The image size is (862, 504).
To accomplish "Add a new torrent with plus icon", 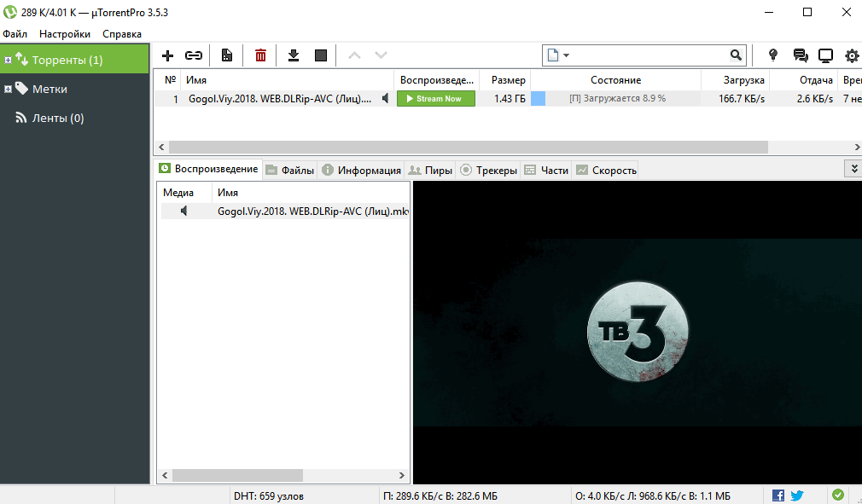I will point(167,55).
